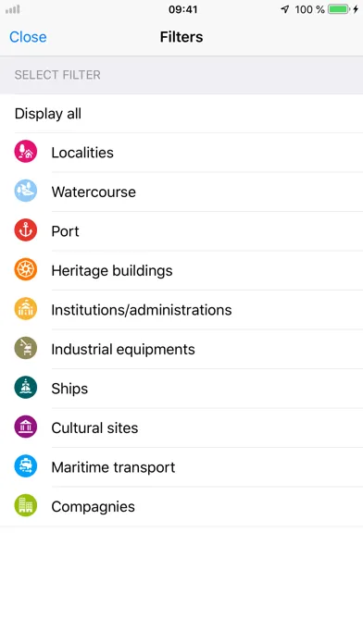Tap the blue ferry Maritime transport icon
The height and width of the screenshot is (644, 363).
tap(26, 466)
